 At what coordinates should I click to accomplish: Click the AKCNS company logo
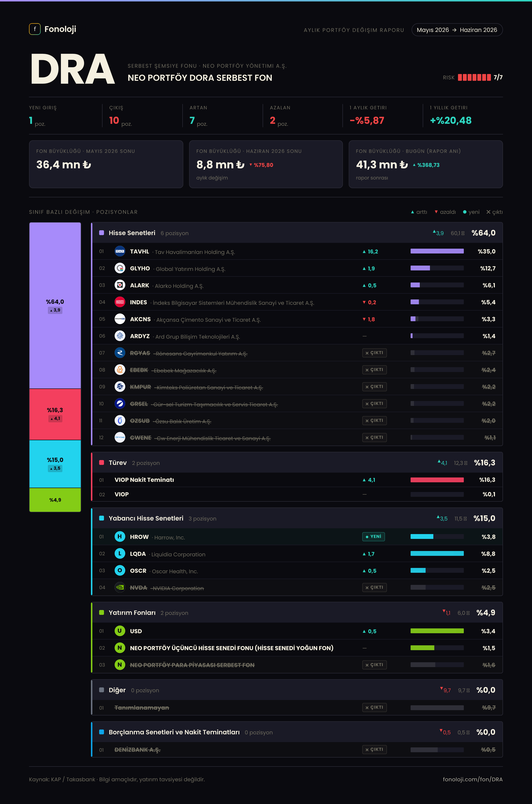click(120, 319)
